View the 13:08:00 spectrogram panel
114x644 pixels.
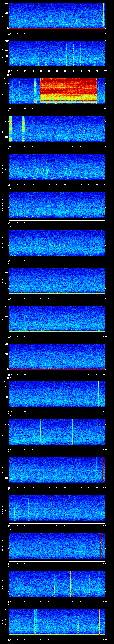pyautogui.click(x=57, y=281)
